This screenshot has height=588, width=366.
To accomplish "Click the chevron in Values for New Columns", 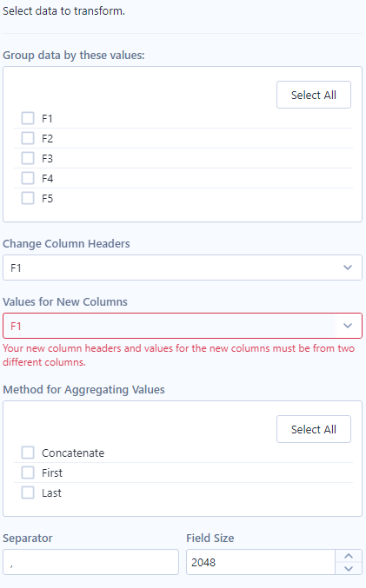I will pos(348,326).
